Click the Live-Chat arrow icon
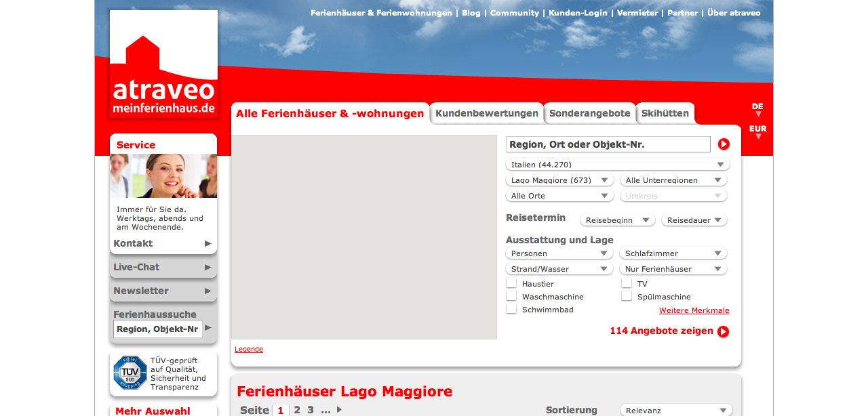Screen dimensions: 868x416 [x=208, y=268]
